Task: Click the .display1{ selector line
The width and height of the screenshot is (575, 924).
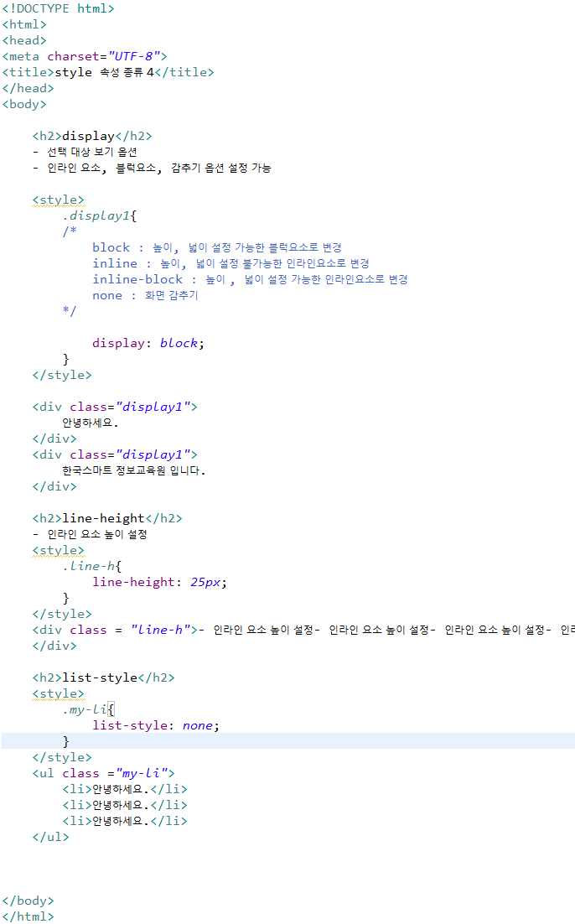Action: click(100, 215)
